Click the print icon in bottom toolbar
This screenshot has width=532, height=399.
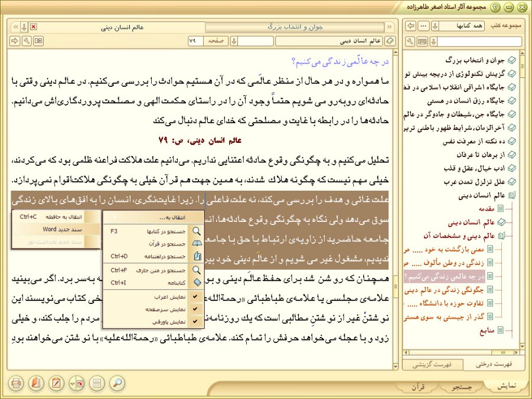(15, 384)
